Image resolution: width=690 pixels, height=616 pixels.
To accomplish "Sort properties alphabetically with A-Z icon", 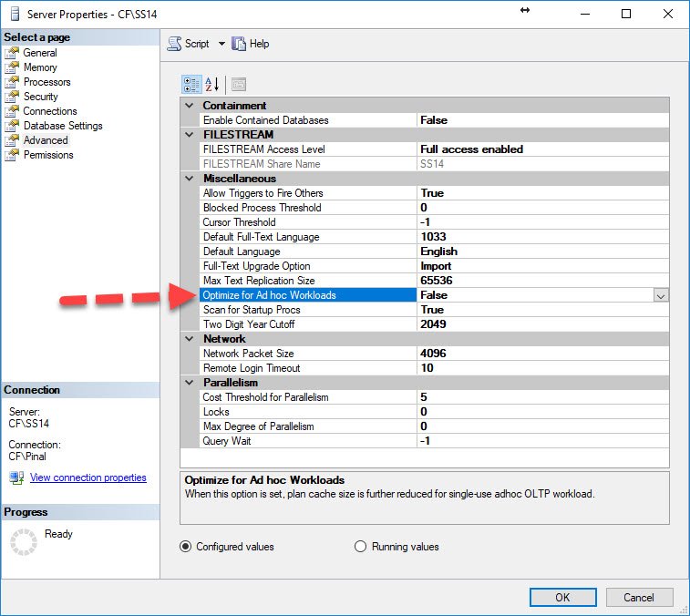I will click(x=212, y=85).
